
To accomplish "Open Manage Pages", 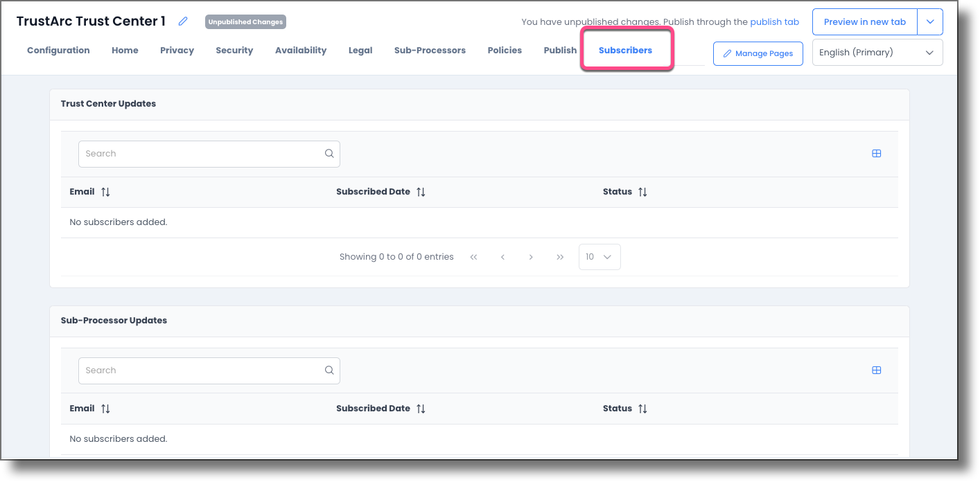I will pyautogui.click(x=758, y=53).
